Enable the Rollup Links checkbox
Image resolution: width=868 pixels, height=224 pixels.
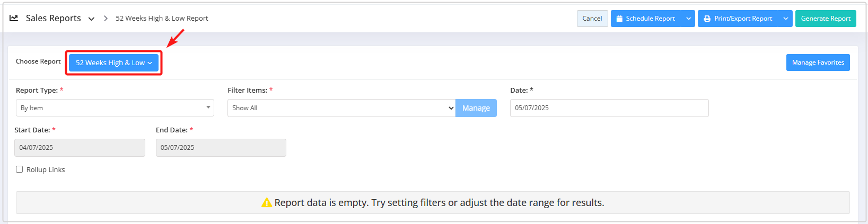click(x=20, y=169)
